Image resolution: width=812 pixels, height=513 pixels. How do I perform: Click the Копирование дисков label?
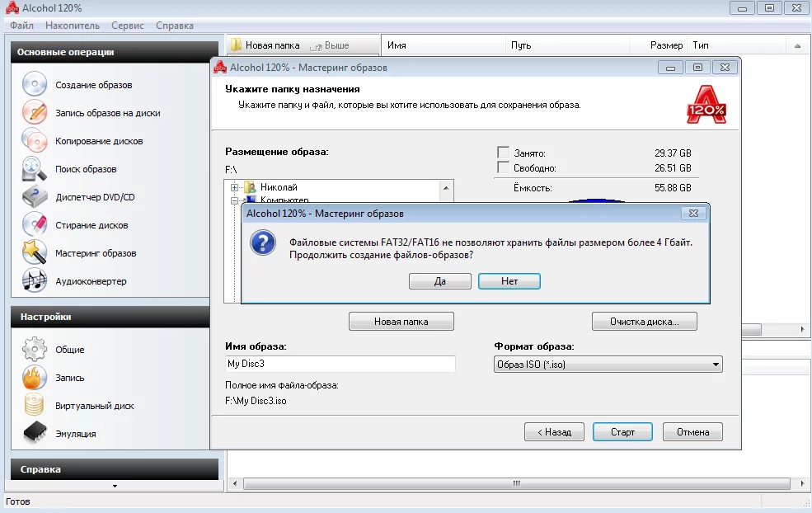(x=99, y=141)
